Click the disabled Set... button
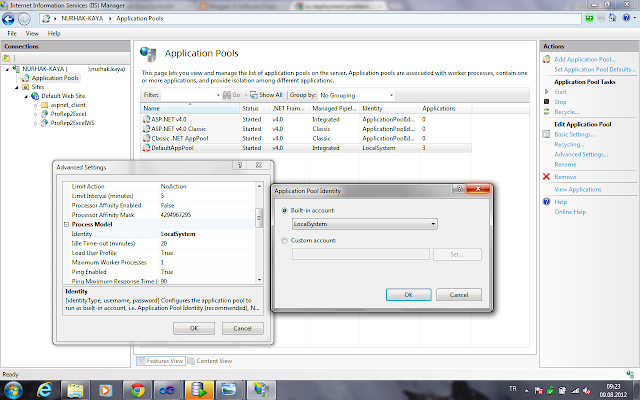 coord(457,254)
